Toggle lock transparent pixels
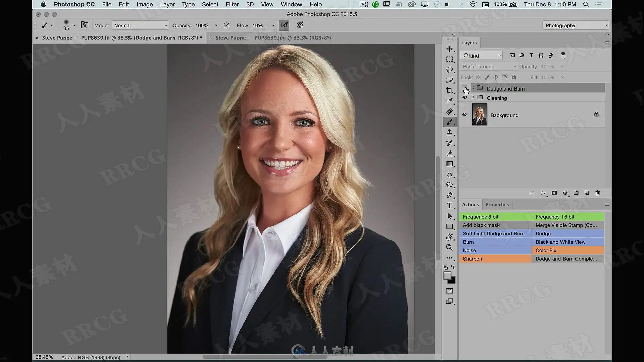Image resolution: width=644 pixels, height=362 pixels. pos(478,77)
